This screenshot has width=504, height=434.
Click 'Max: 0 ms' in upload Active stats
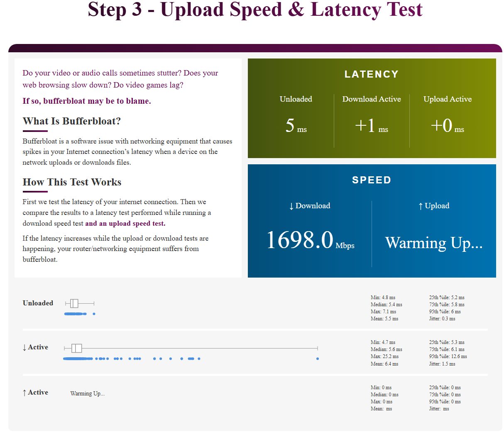(x=382, y=402)
